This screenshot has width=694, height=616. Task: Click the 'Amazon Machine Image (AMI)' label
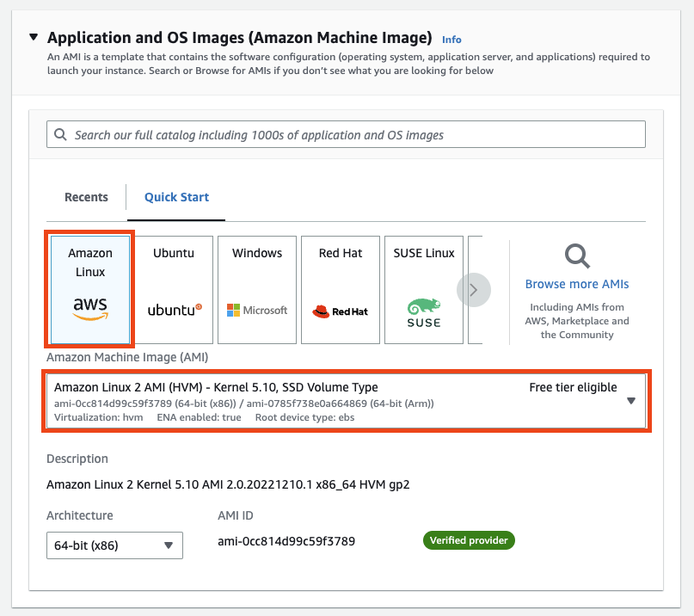127,357
